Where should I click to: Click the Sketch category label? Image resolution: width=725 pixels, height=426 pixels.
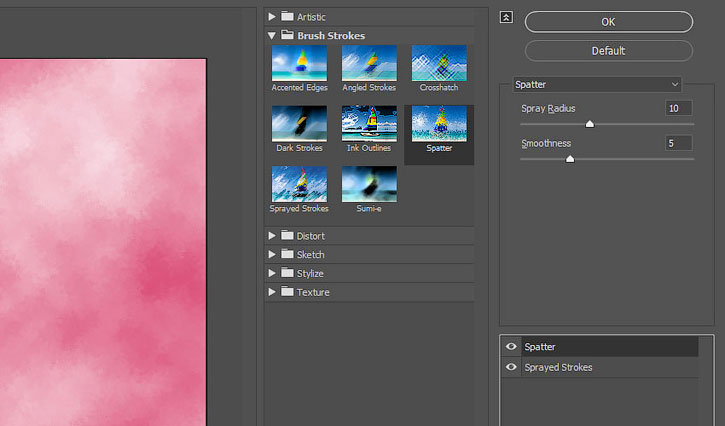tap(310, 255)
